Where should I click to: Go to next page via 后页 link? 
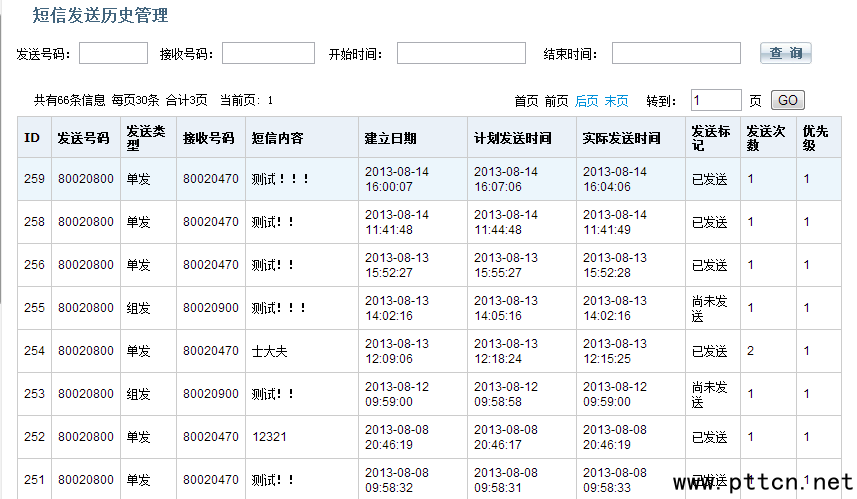[x=586, y=101]
